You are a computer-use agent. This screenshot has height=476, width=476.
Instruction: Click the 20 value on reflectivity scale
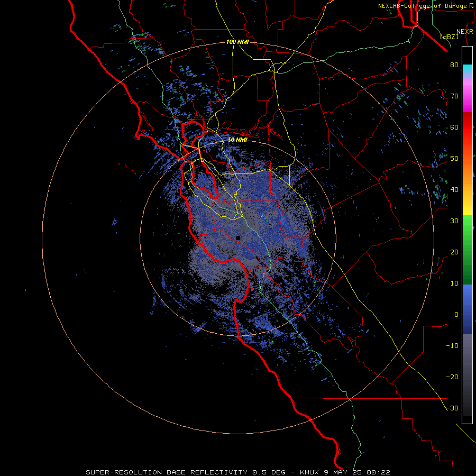coord(454,252)
